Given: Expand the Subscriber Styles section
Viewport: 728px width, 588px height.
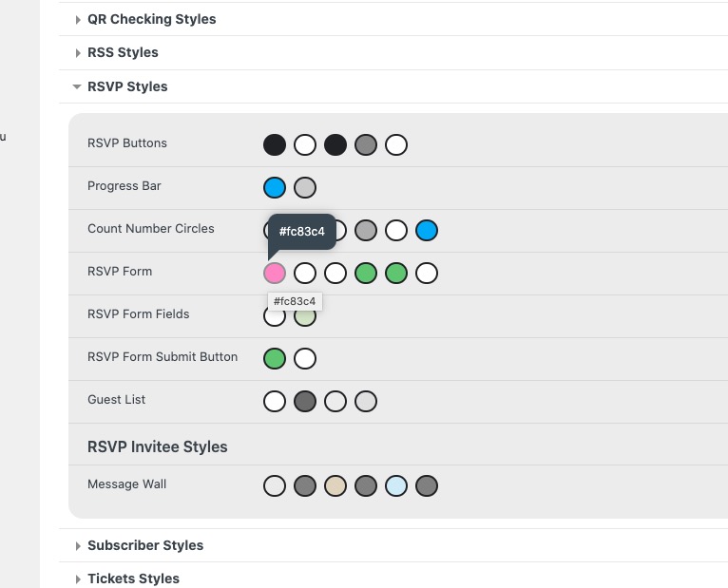Looking at the screenshot, I should click(144, 545).
